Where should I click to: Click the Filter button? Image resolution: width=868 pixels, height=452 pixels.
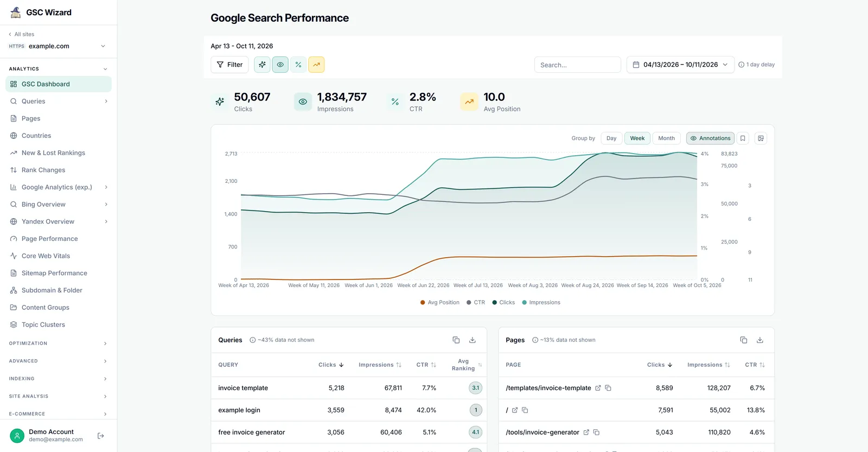click(229, 65)
